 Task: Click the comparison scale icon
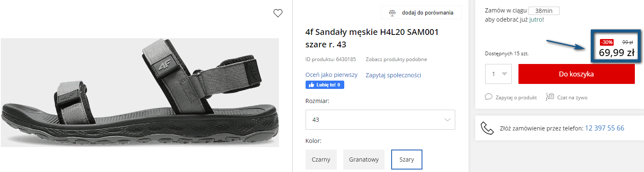pyautogui.click(x=392, y=13)
